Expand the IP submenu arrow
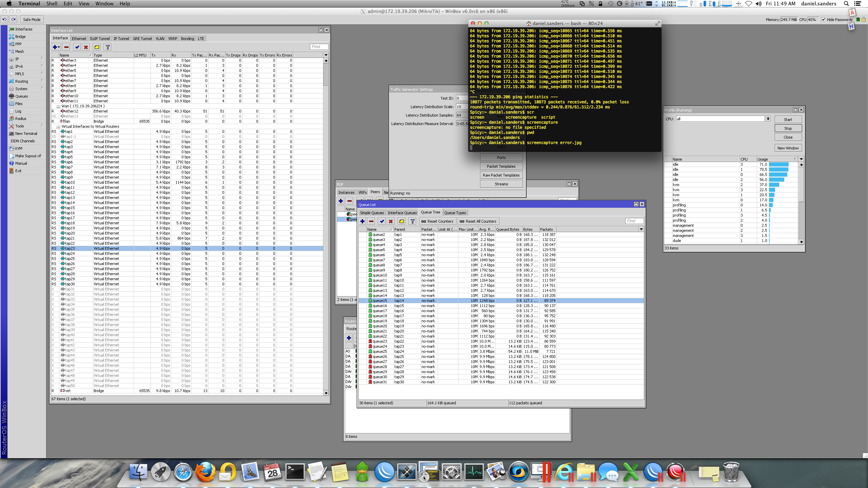The width and height of the screenshot is (868, 488). [x=42, y=59]
